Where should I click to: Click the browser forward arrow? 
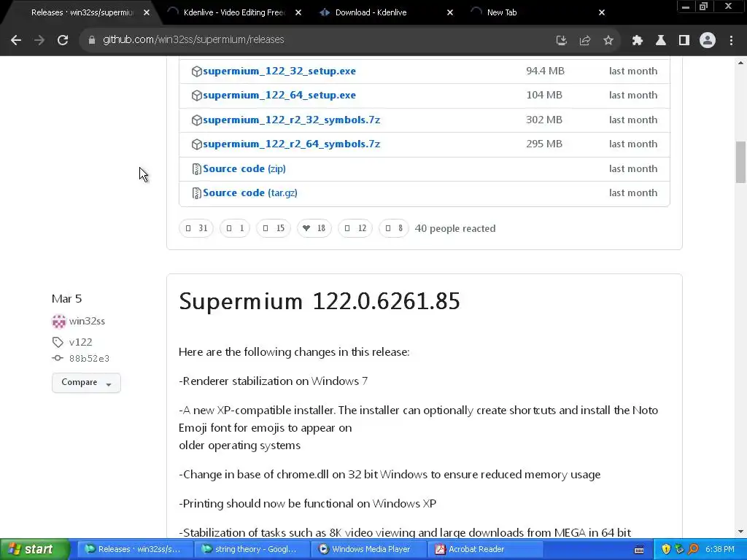39,40
